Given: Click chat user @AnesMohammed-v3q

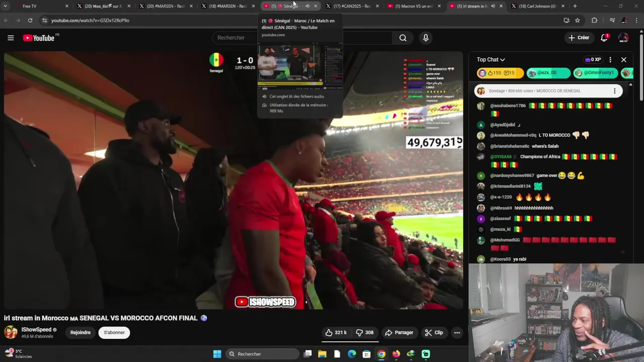Looking at the screenshot, I should tap(513, 135).
